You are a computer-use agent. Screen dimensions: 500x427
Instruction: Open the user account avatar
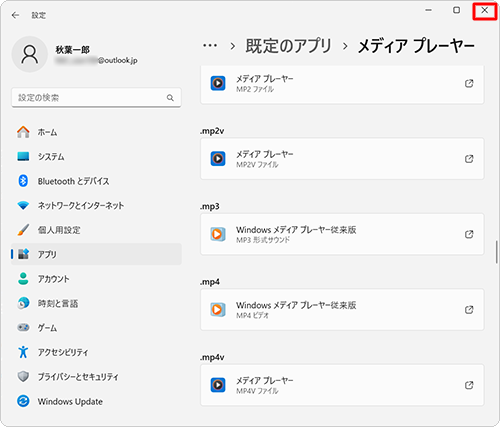[x=30, y=54]
